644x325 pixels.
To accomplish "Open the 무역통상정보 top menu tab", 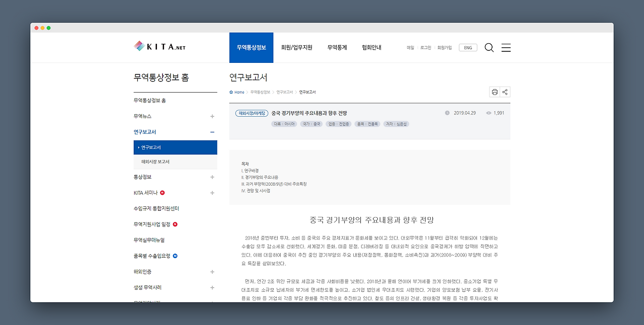I will (251, 47).
